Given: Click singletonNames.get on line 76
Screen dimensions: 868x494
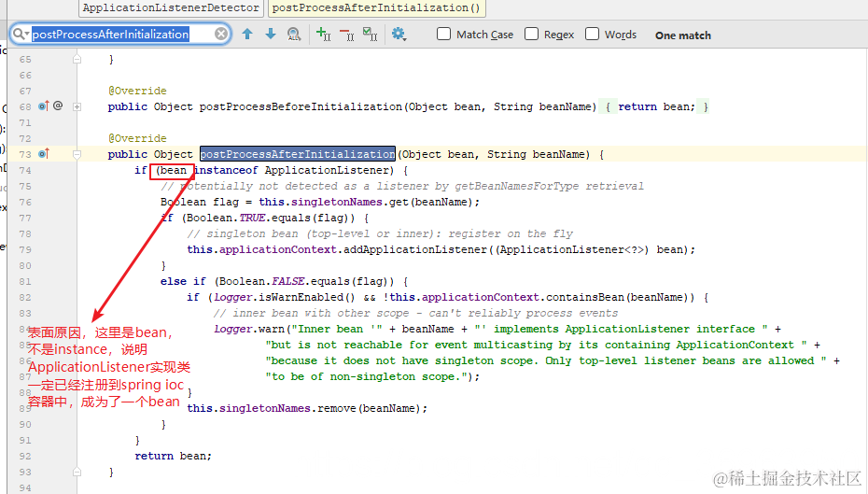Looking at the screenshot, I should (x=351, y=202).
